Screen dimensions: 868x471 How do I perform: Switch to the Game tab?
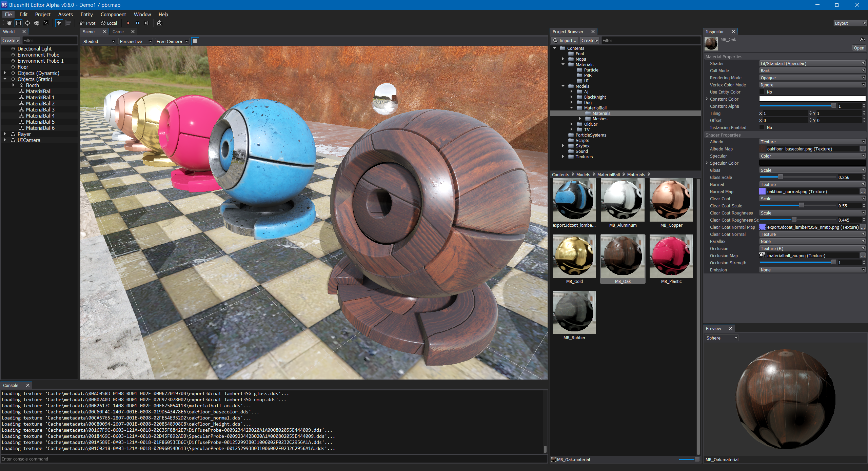[x=118, y=32]
